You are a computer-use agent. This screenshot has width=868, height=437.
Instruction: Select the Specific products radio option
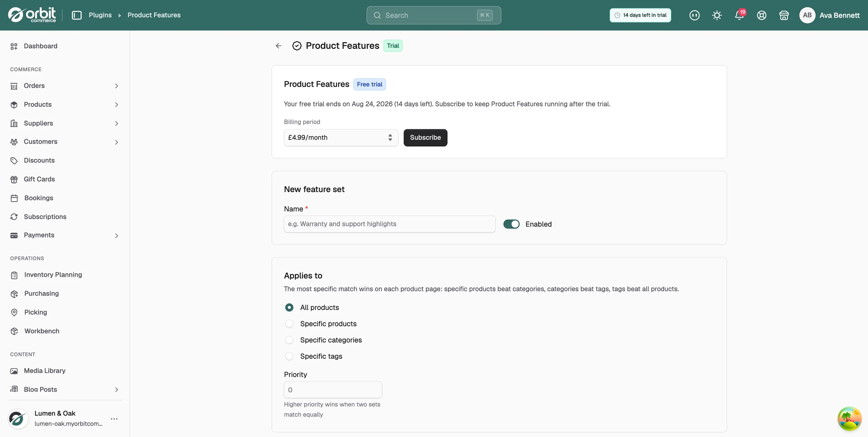pos(289,324)
